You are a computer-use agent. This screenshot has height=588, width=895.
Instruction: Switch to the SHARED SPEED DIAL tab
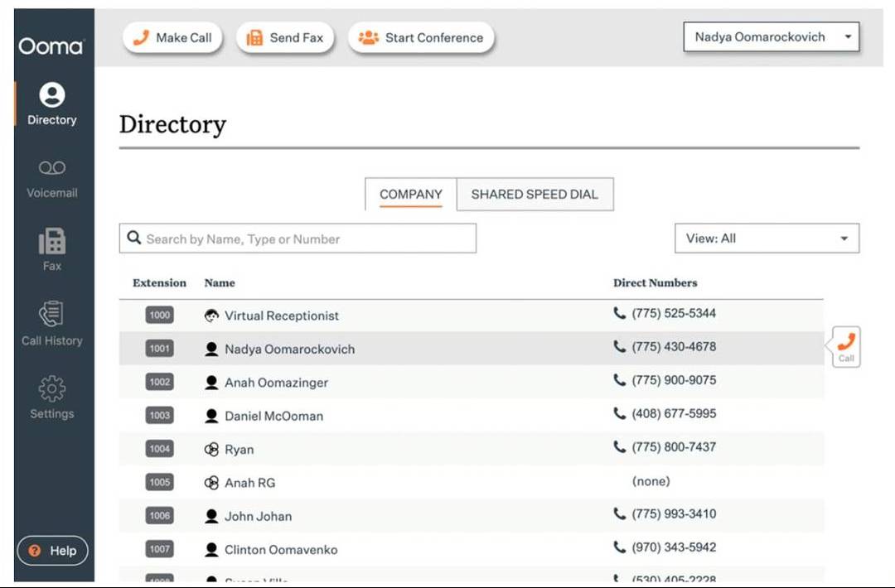point(535,194)
